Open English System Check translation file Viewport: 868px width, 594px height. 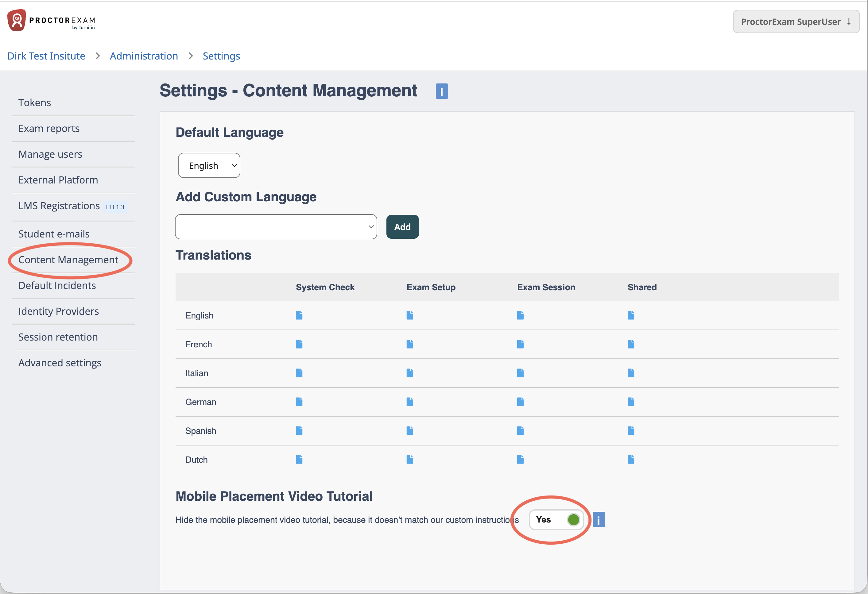(299, 315)
